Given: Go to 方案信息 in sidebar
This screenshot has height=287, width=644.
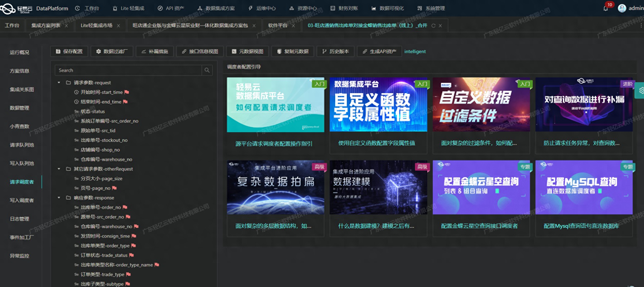Looking at the screenshot, I should pyautogui.click(x=20, y=71).
